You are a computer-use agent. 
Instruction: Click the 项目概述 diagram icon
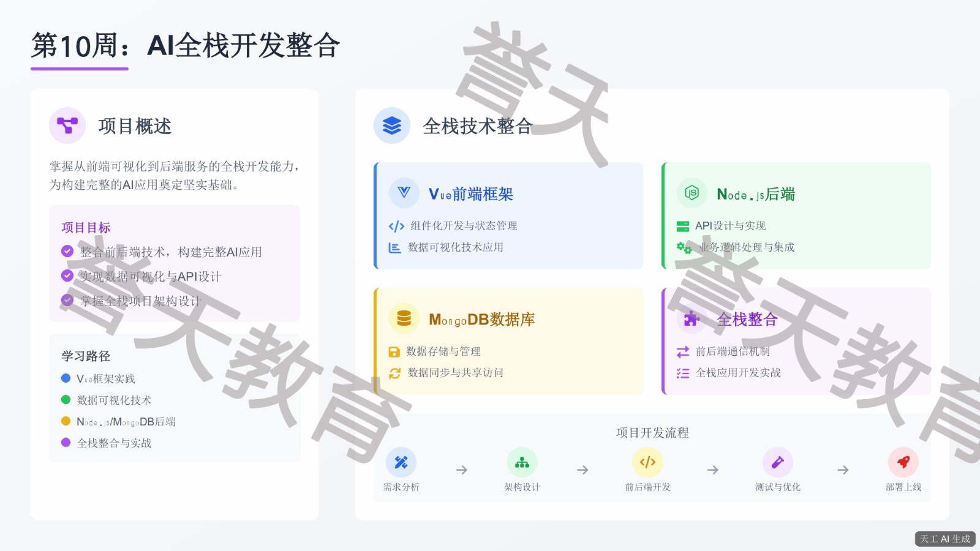[x=67, y=126]
